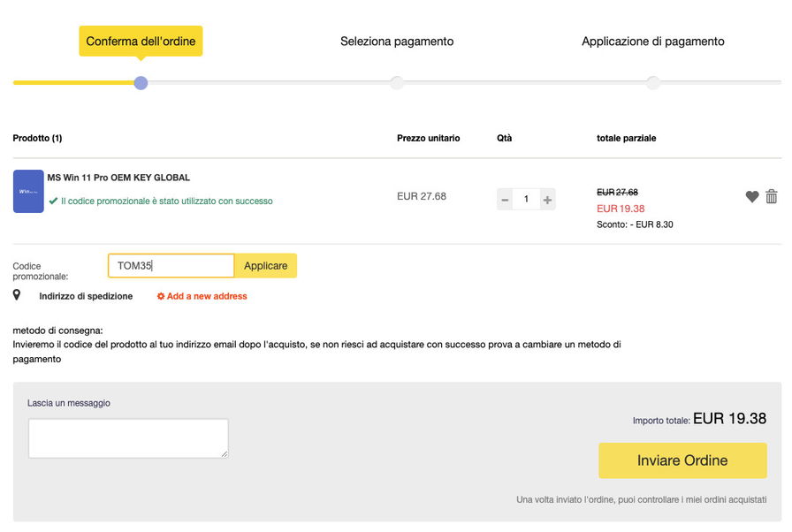
Task: Open the MS Win 11 Pro OEM KEY GLOBAL title
Action: (x=118, y=178)
